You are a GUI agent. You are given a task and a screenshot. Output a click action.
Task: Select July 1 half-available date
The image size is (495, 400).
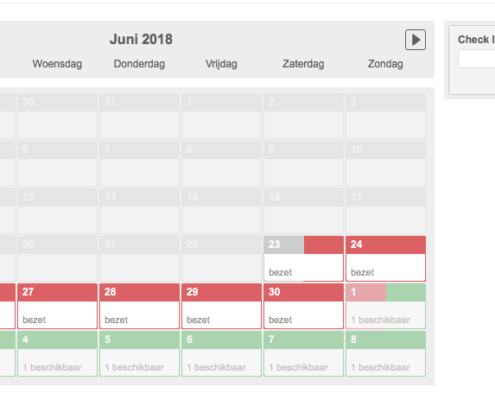(386, 306)
